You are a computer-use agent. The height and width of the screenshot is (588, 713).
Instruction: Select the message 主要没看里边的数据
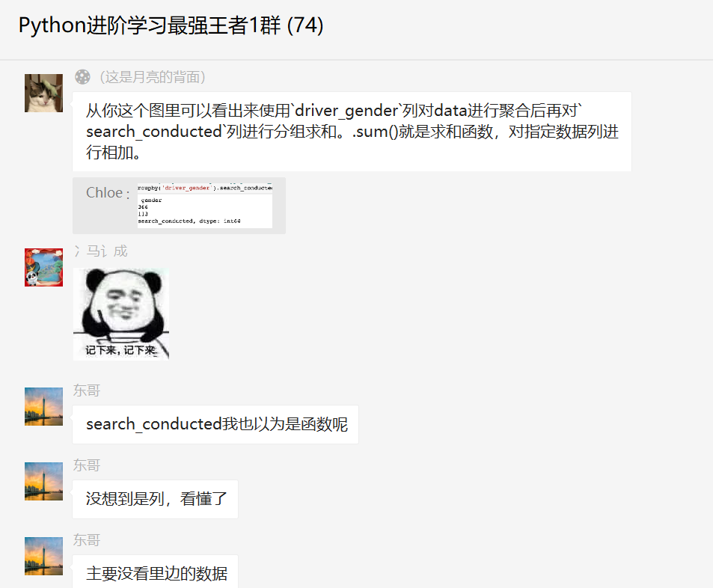click(x=156, y=572)
